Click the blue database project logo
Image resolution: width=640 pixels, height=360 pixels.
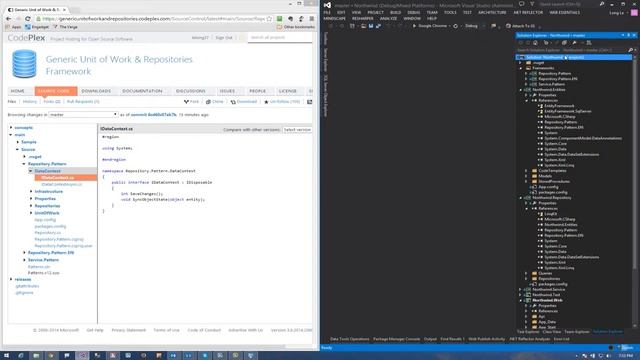tap(24, 64)
